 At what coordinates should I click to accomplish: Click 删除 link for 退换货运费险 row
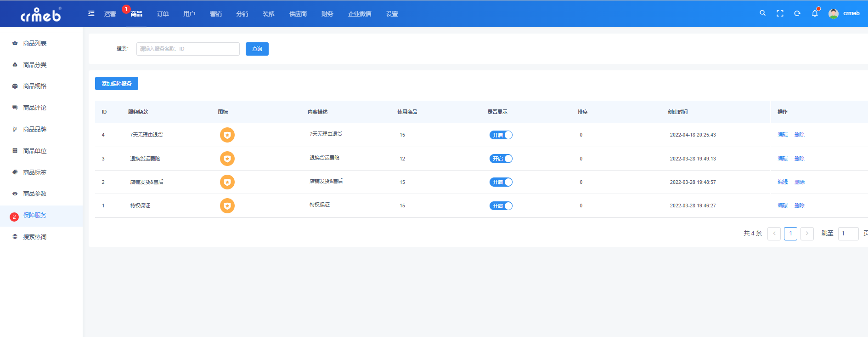(800, 159)
